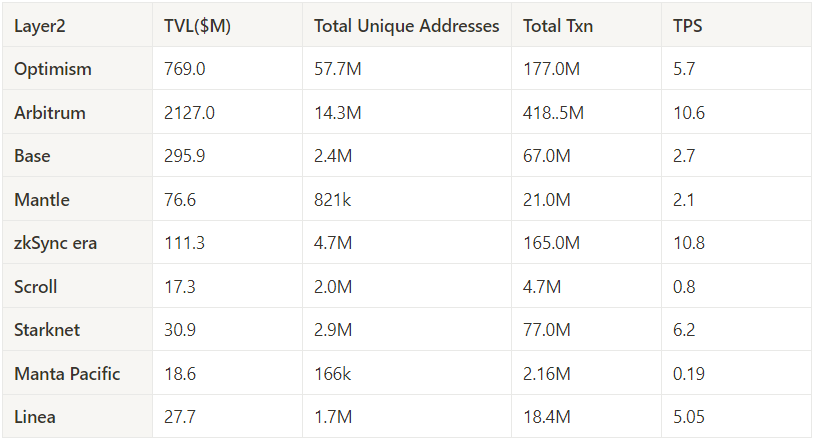814x440 pixels.
Task: Select the Linea row name cell
Action: tap(35, 417)
